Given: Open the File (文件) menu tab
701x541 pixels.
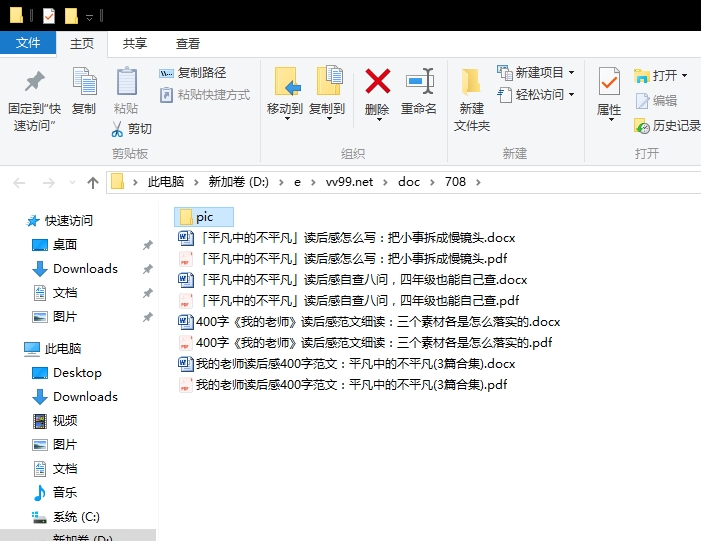Looking at the screenshot, I should (28, 43).
